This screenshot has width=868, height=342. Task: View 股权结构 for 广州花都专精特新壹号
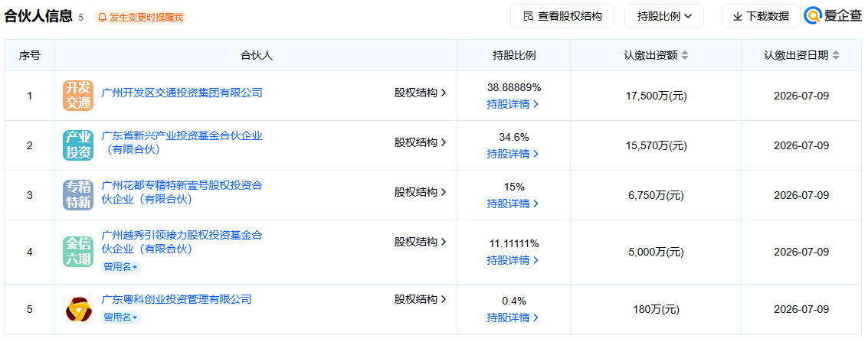pyautogui.click(x=420, y=192)
